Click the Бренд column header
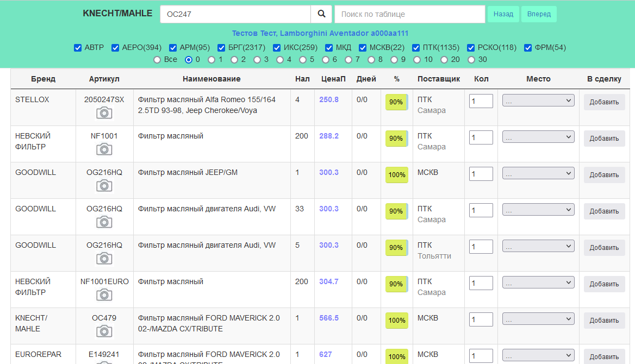This screenshot has width=635, height=364. (43, 79)
